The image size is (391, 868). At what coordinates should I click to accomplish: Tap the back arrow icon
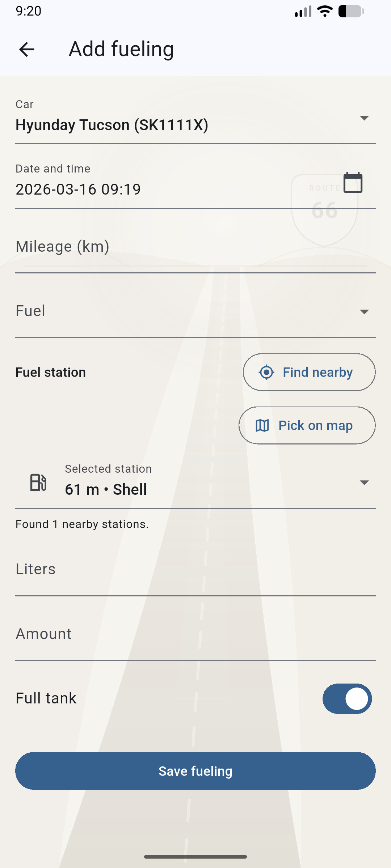(x=27, y=49)
